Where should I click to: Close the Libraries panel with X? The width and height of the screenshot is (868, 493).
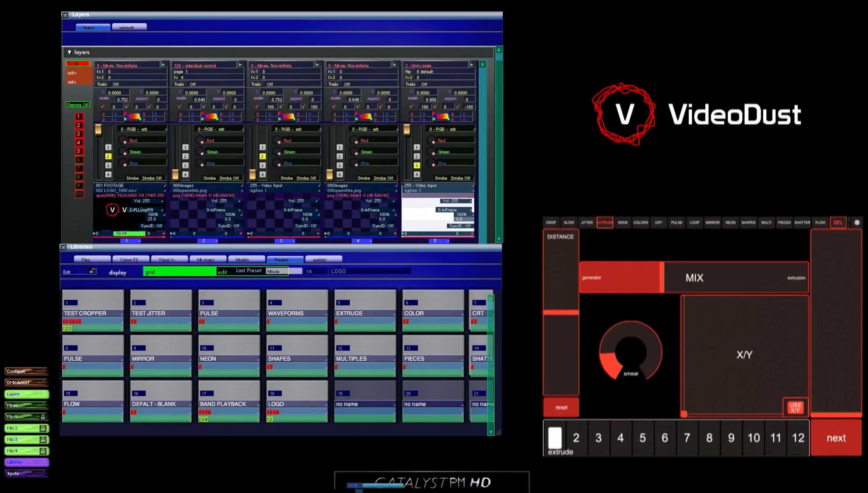tap(63, 247)
